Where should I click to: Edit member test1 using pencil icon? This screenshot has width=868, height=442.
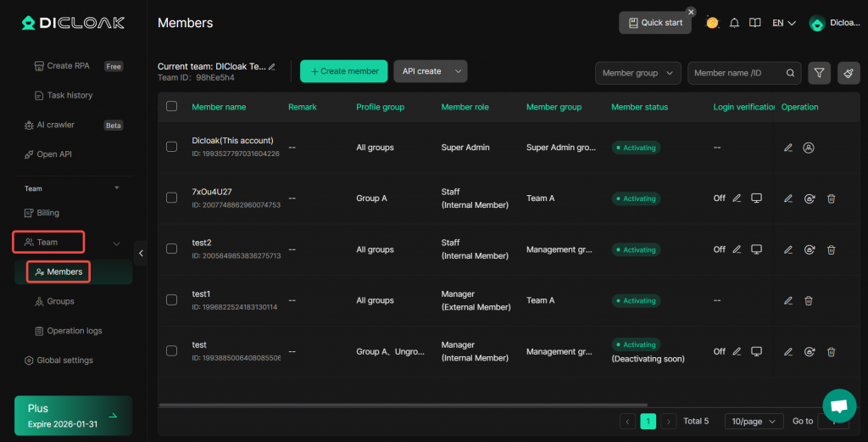click(788, 300)
